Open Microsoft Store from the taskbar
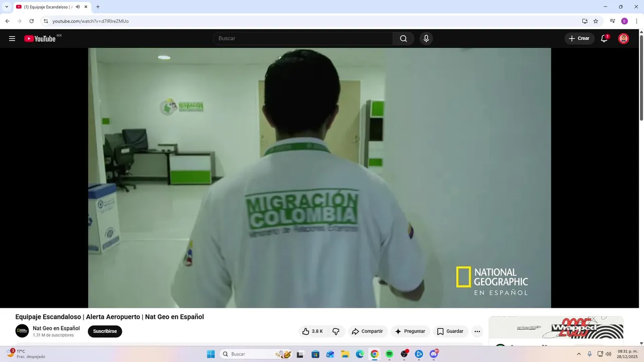The height and width of the screenshot is (362, 644). pos(315,354)
